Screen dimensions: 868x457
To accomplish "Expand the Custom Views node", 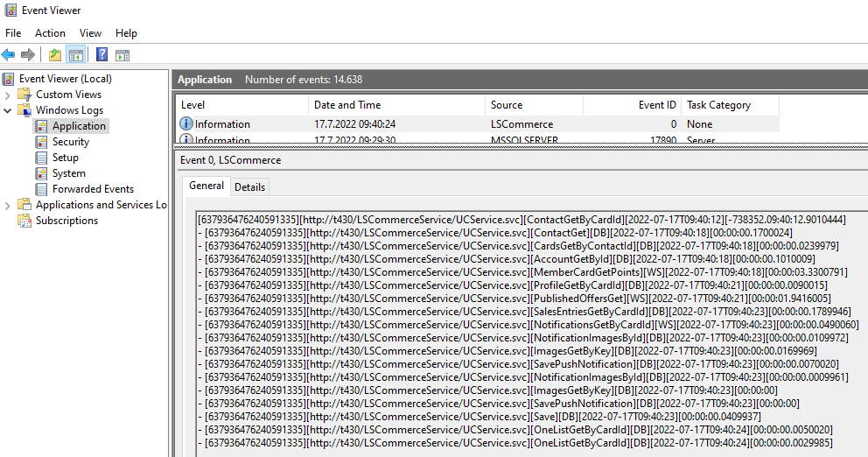I will point(8,95).
